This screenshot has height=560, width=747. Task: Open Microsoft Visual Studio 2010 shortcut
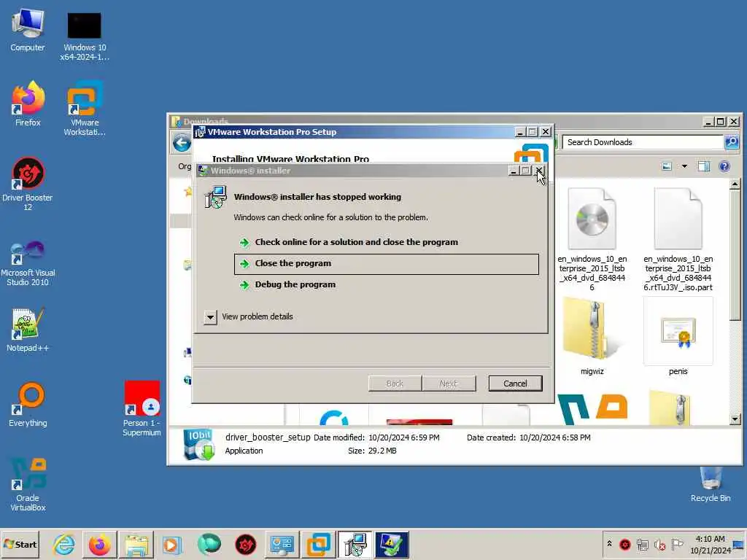point(28,262)
